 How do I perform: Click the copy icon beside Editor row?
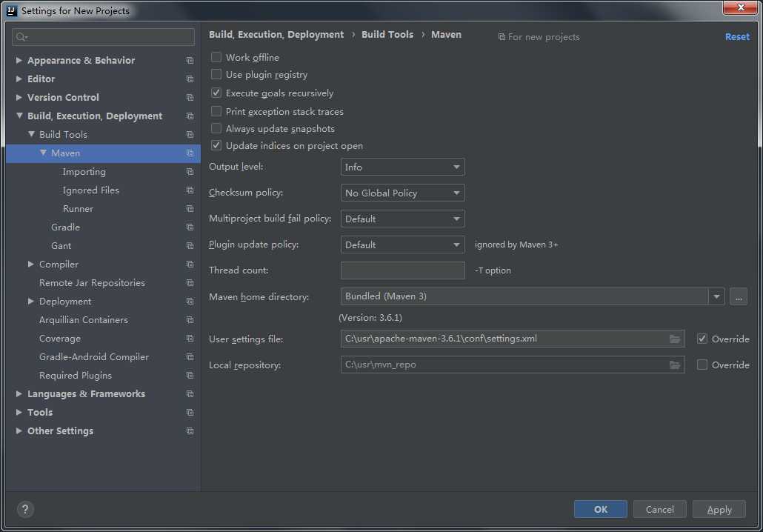click(x=190, y=79)
